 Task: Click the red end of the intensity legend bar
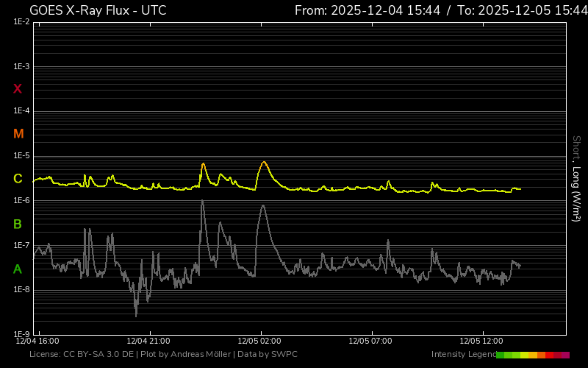(564, 355)
